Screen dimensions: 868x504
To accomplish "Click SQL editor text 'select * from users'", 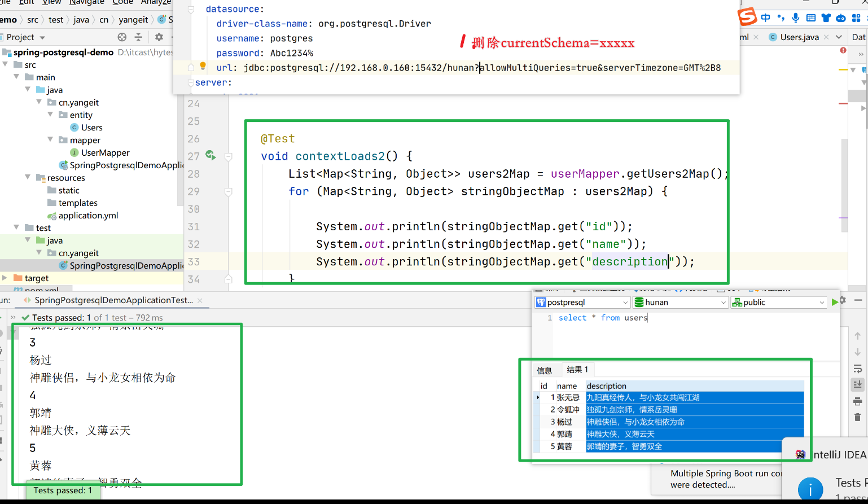I will click(603, 318).
